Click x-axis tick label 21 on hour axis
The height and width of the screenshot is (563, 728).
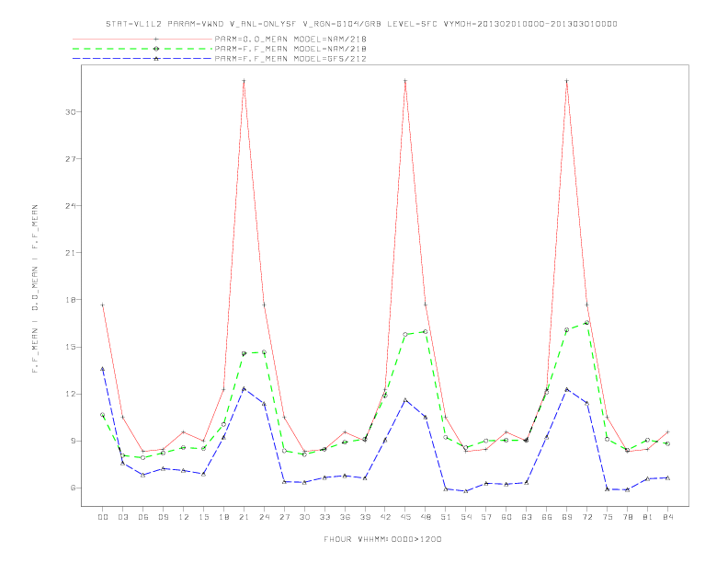tap(244, 517)
